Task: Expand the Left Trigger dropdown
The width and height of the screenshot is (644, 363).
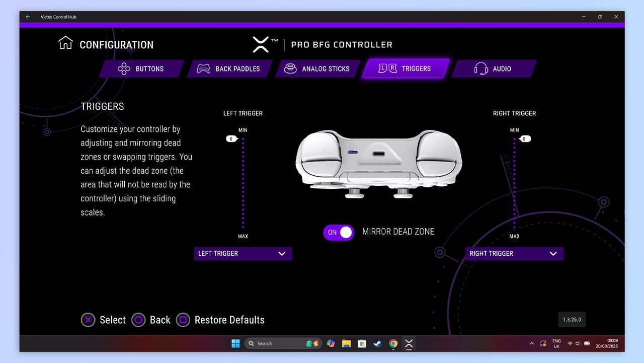Action: coord(243,254)
